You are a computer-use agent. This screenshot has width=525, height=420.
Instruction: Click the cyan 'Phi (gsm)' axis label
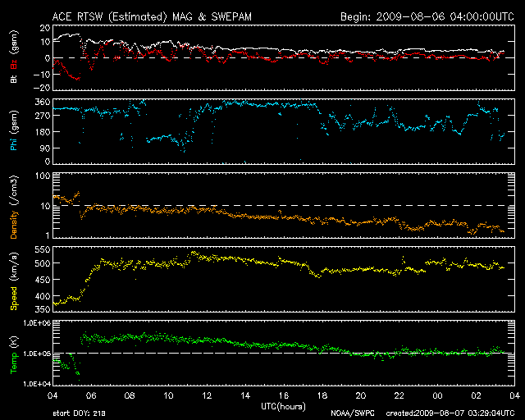(x=13, y=130)
